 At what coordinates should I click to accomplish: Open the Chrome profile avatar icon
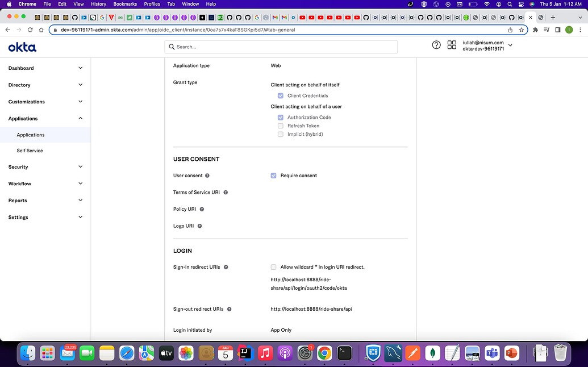[x=569, y=30]
